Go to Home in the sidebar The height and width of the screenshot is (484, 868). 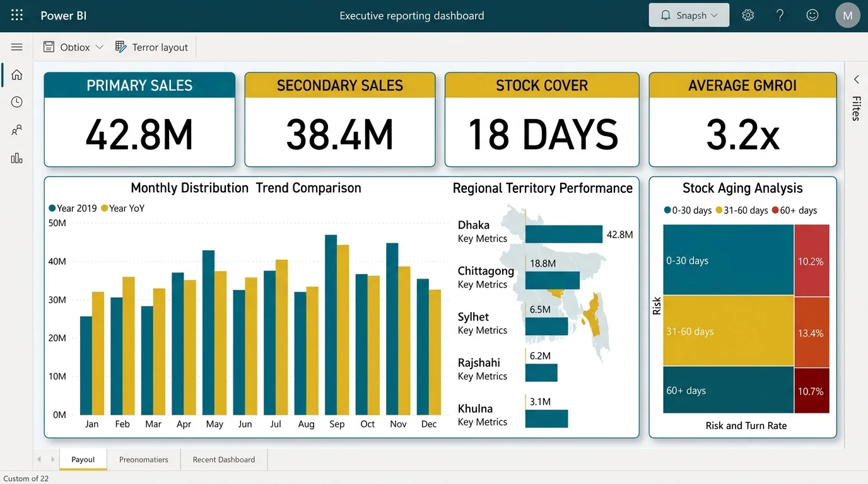click(x=17, y=75)
